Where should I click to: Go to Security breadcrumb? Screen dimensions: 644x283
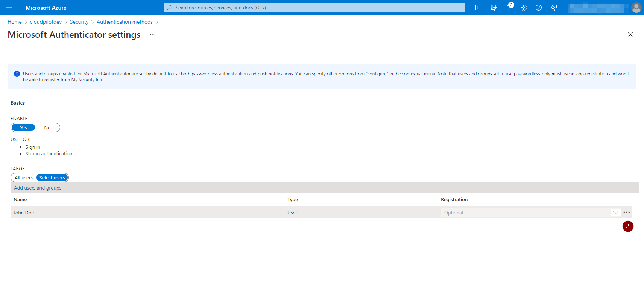click(x=79, y=22)
